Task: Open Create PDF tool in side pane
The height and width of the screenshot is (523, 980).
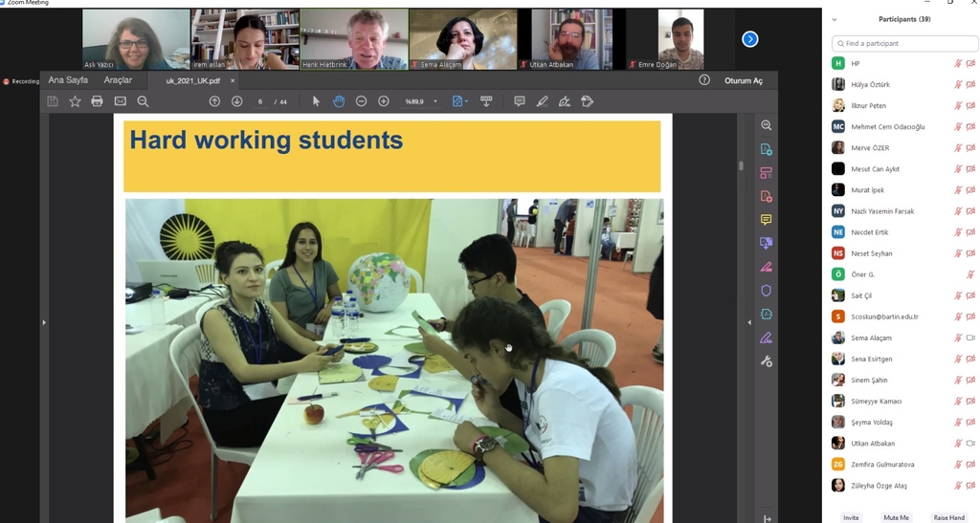Action: click(767, 197)
